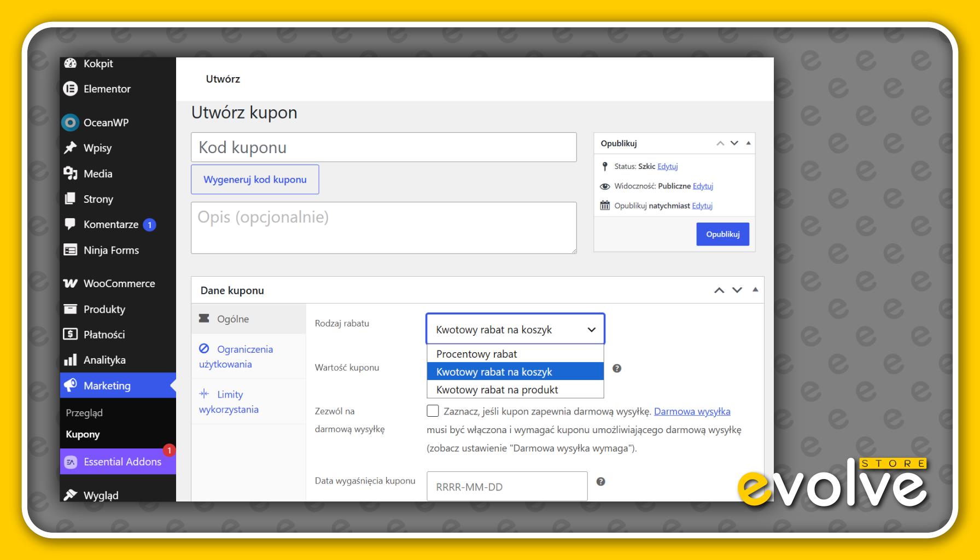Screen dimensions: 980x560
Task: Edit the Status with Edytuj link
Action: tap(667, 166)
